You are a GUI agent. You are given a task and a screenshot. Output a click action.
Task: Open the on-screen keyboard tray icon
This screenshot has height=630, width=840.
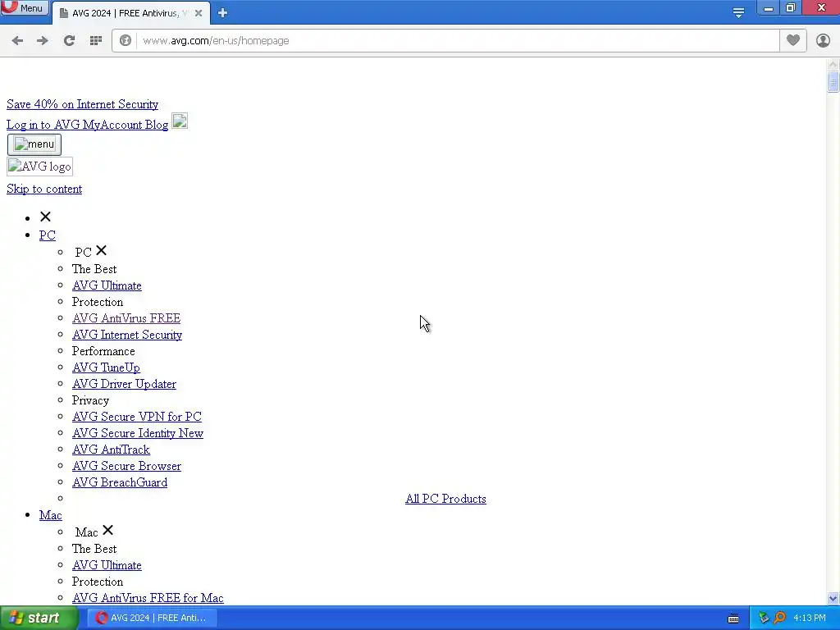pos(733,619)
